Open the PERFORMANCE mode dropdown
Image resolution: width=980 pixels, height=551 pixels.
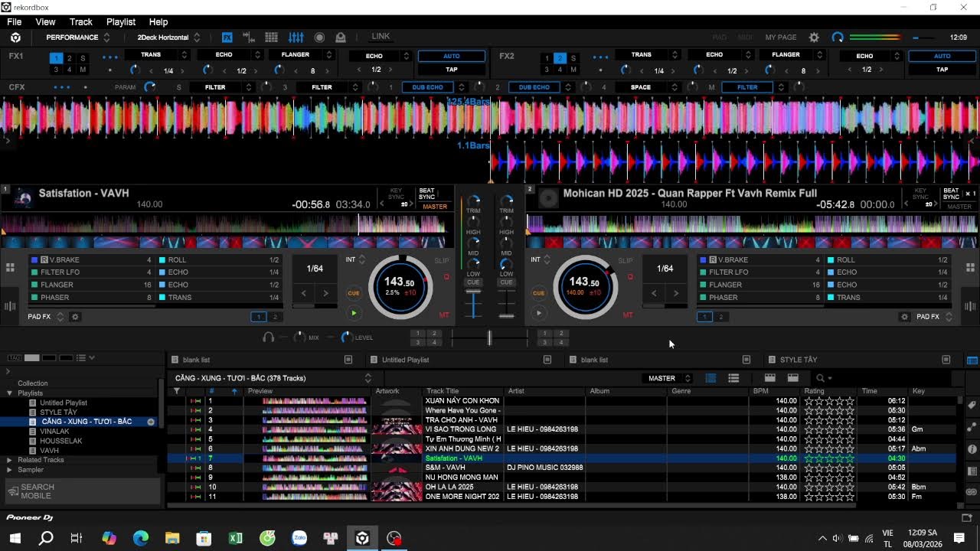point(78,37)
